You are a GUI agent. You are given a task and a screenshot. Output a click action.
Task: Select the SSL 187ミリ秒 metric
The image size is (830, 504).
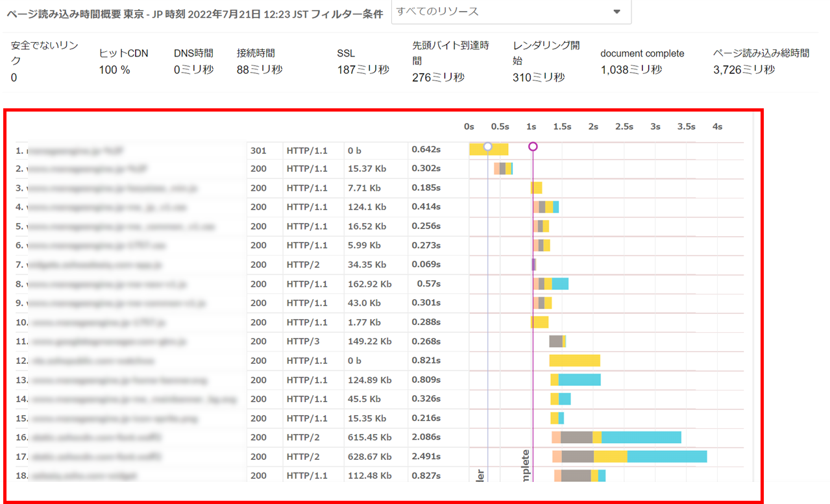[x=363, y=62]
